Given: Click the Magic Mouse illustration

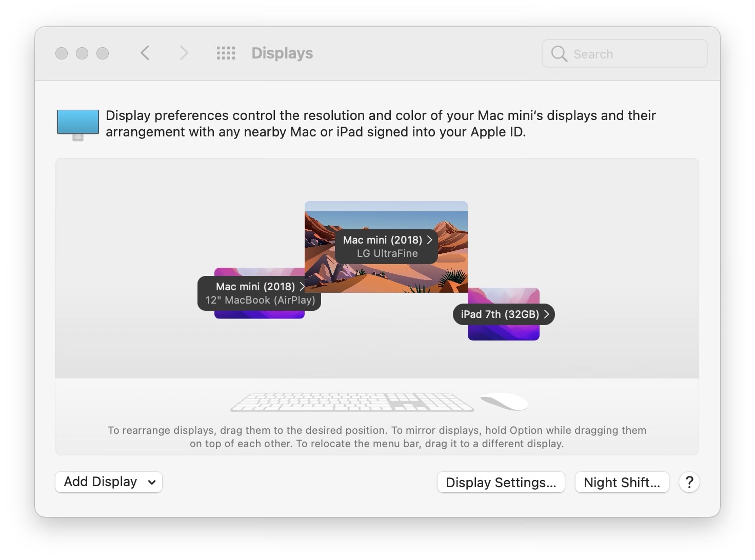Looking at the screenshot, I should [x=504, y=402].
